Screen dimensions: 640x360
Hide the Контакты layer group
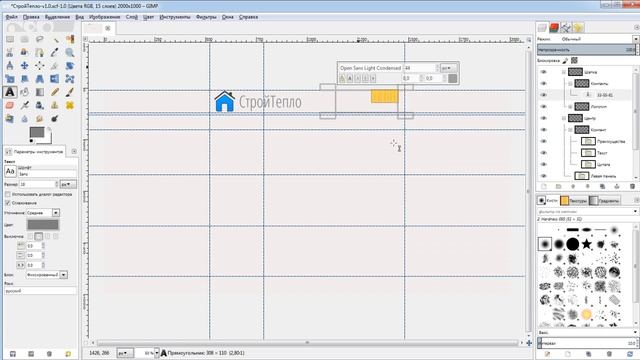click(543, 83)
